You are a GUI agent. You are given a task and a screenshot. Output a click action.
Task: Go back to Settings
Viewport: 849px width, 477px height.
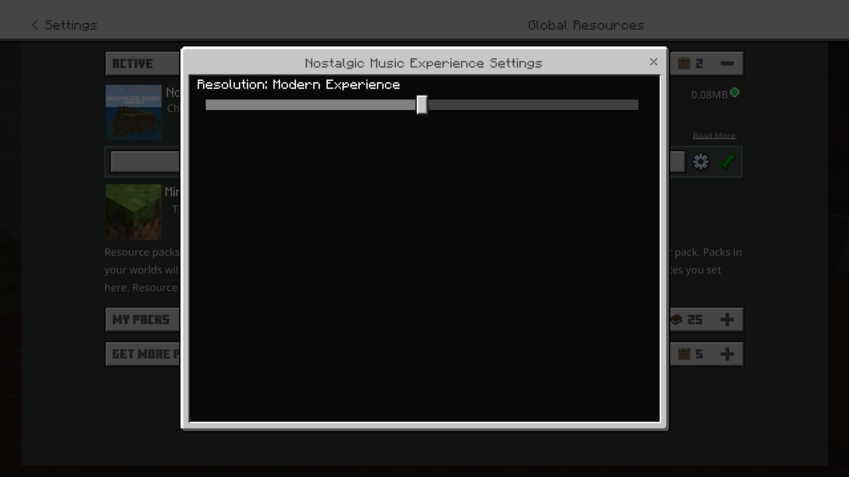pyautogui.click(x=64, y=25)
